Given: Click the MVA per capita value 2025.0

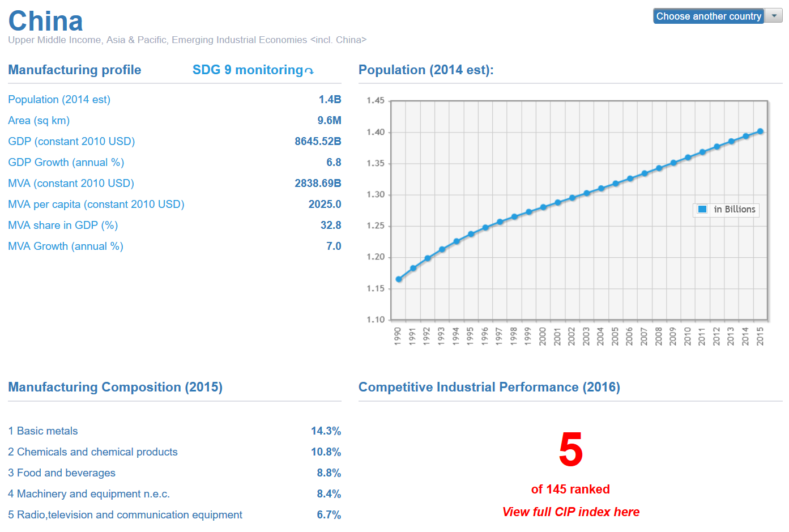Looking at the screenshot, I should 325,205.
